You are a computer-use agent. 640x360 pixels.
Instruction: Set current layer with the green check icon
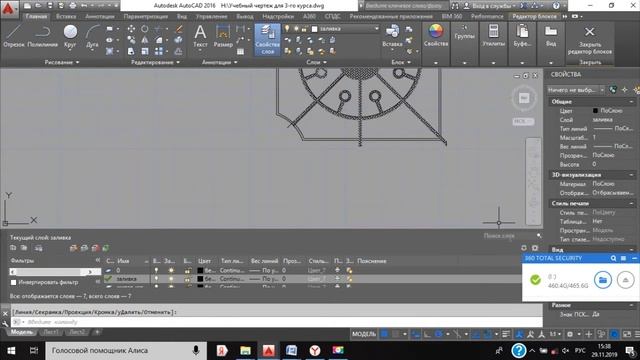(106, 248)
